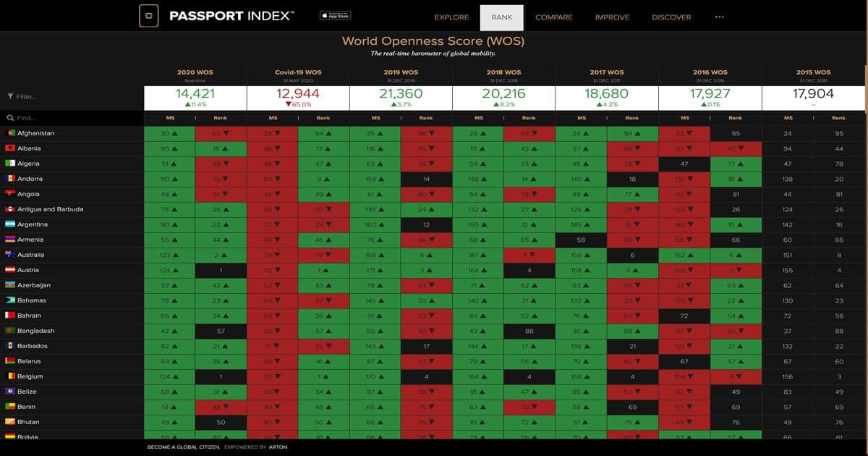Select the Albania flag icon
868x456 pixels.
(9, 148)
